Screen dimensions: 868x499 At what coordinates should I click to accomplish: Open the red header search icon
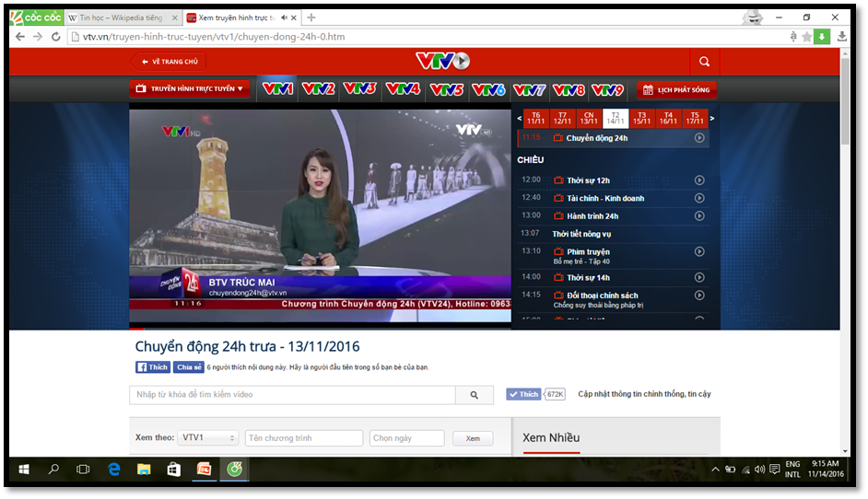704,62
